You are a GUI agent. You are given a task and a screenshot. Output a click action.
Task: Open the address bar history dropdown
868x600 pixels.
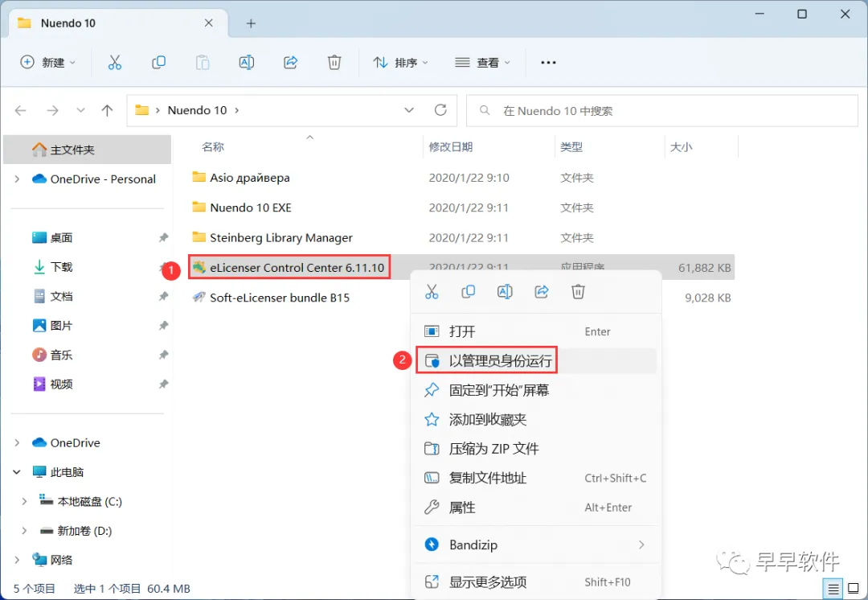(409, 110)
